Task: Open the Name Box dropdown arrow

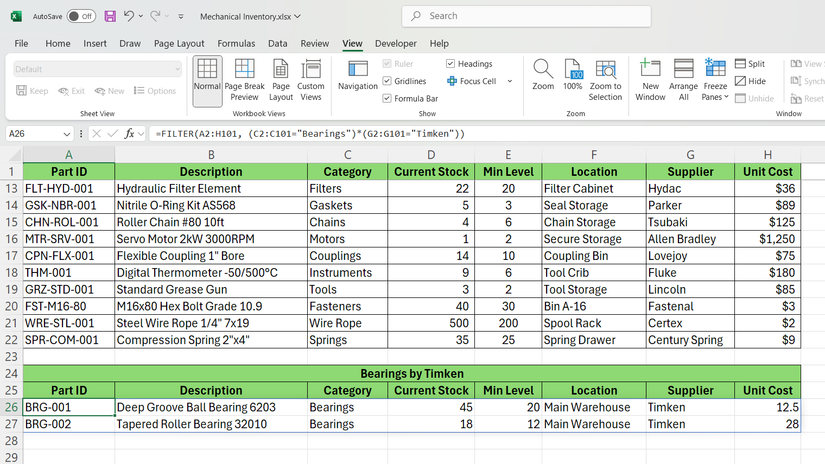Action: click(67, 134)
